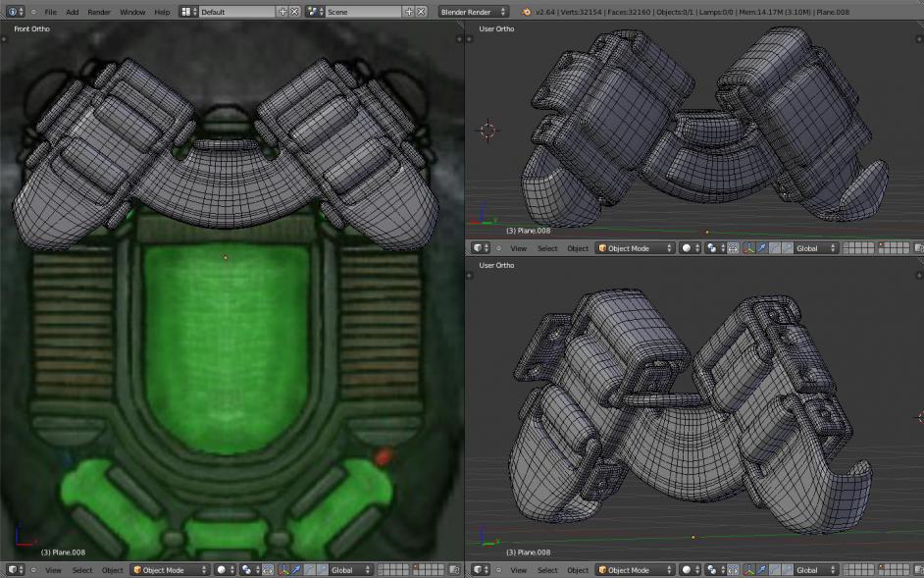Toggle the lock-camera-to-scene button in the Front Ortho header
This screenshot has width=924, height=578.
[454, 570]
